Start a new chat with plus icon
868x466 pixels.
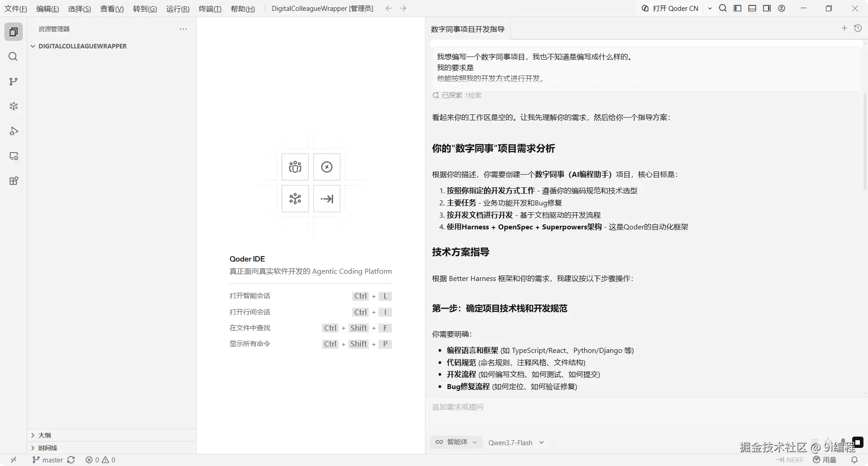click(x=844, y=28)
